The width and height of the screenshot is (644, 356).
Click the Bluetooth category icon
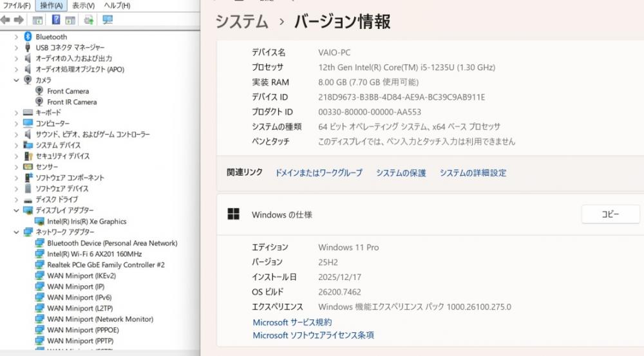point(28,37)
